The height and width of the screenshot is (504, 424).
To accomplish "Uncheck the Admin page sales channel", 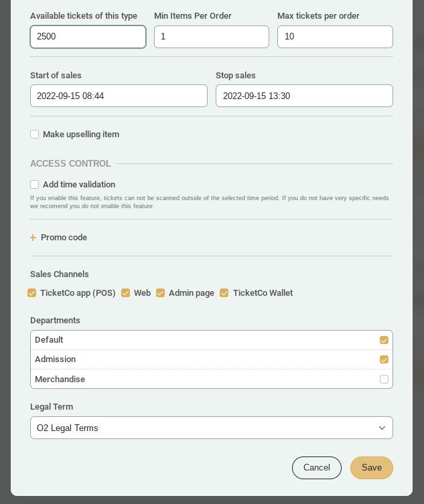I will point(161,293).
